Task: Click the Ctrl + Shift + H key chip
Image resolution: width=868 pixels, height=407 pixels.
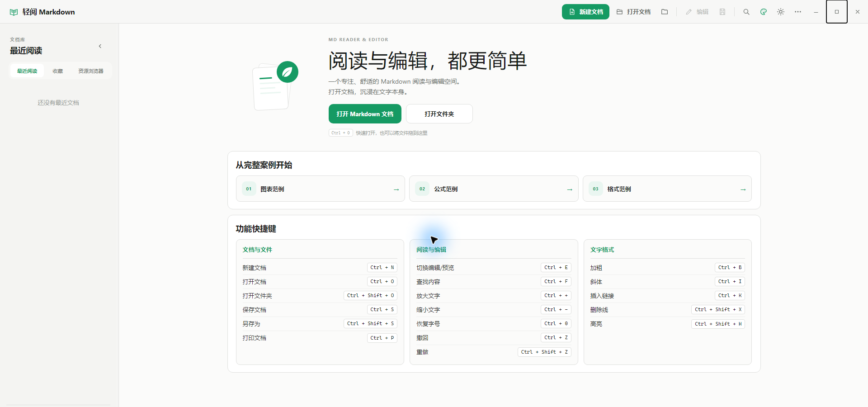Action: click(718, 324)
